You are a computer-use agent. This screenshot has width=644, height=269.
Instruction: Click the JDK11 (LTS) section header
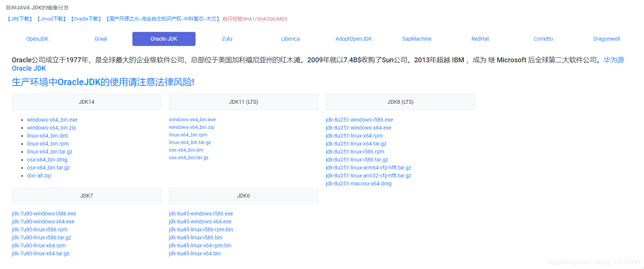click(x=243, y=102)
